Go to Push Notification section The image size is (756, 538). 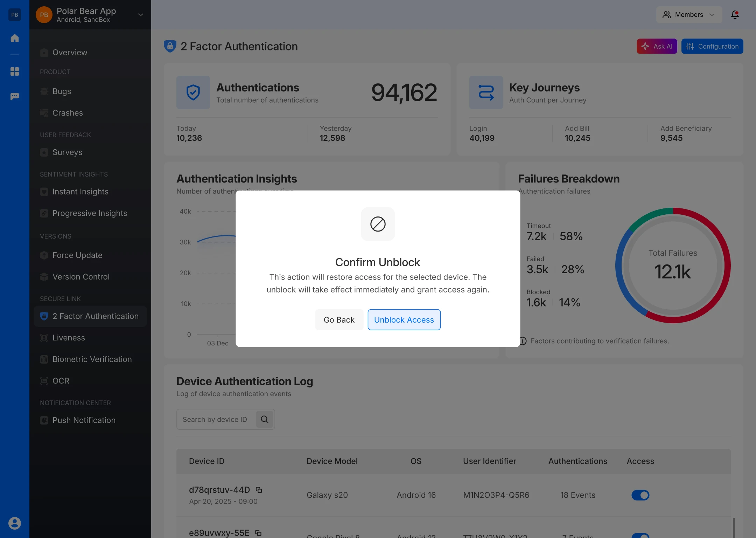pyautogui.click(x=84, y=420)
